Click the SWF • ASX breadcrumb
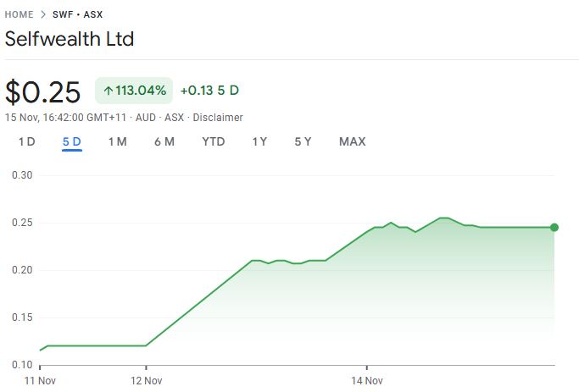This screenshot has height=392, width=579. tap(78, 14)
